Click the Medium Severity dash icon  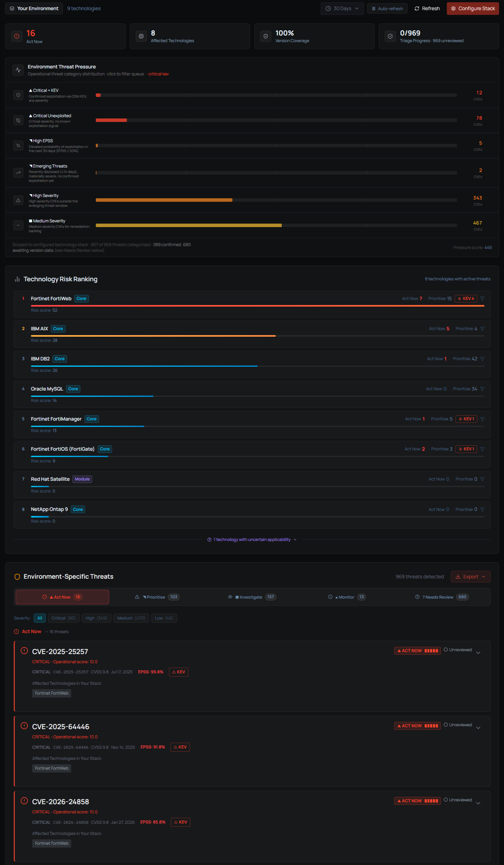(x=18, y=226)
